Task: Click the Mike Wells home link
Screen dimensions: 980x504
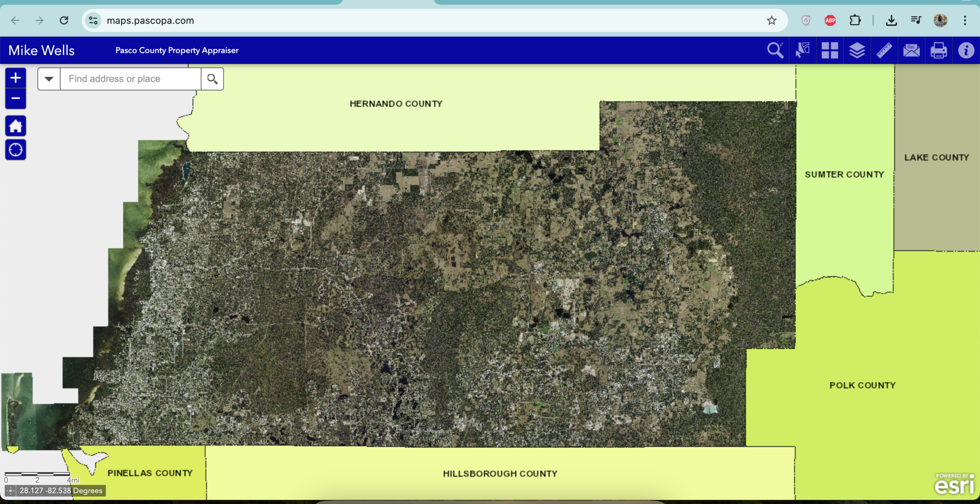Action: [x=42, y=50]
